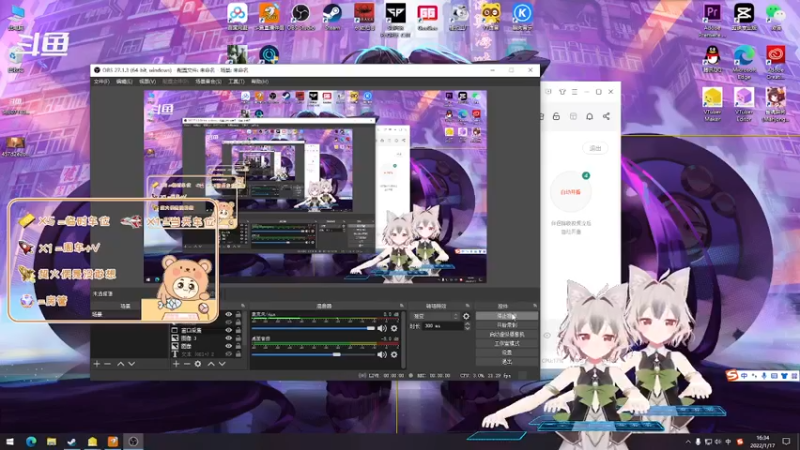Click 退出 exit button in OBS Controls
Viewport: 800px width, 450px height.
507,362
